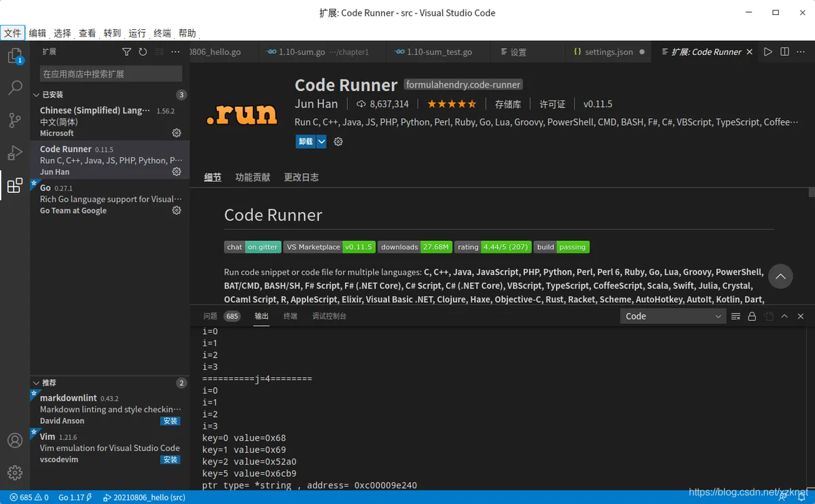Refresh the extensions list

(x=143, y=52)
